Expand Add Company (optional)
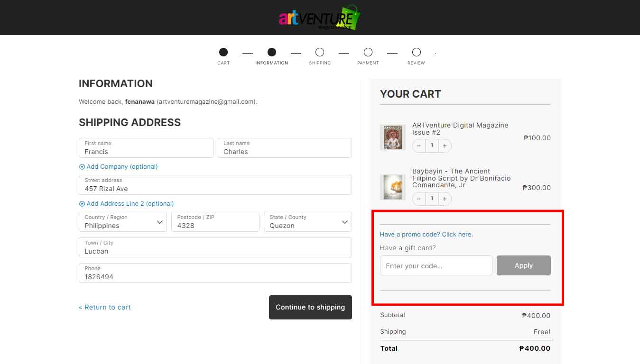 pyautogui.click(x=118, y=167)
